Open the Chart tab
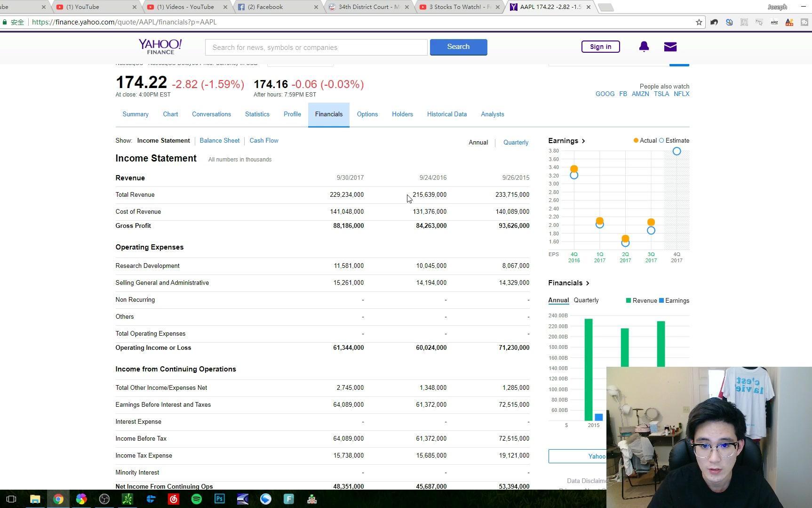 tap(170, 114)
